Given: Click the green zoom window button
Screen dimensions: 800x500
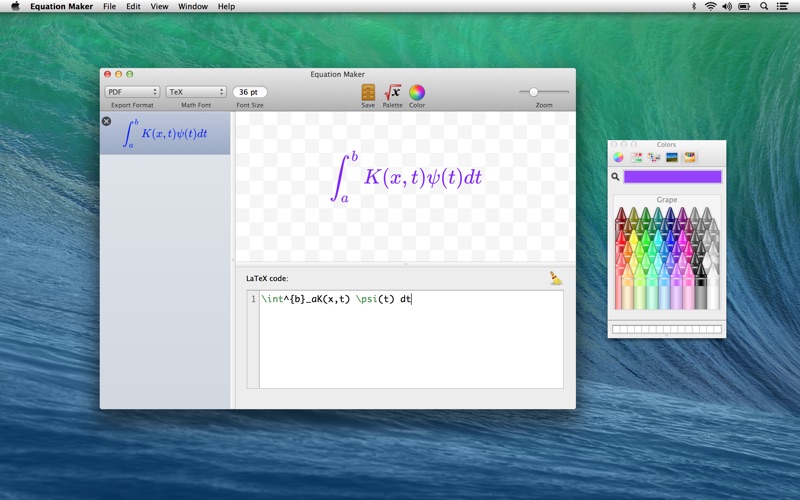Looking at the screenshot, I should click(x=130, y=74).
